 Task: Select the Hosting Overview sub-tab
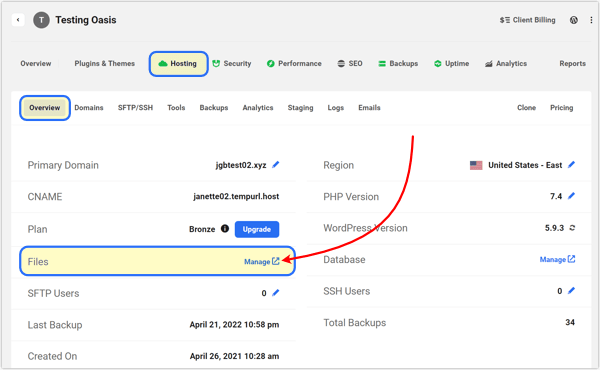(45, 108)
